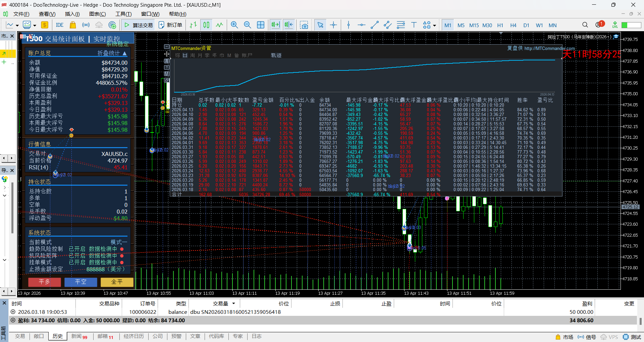This screenshot has height=342, width=644.
Task: Select the text label tool
Action: 414,25
